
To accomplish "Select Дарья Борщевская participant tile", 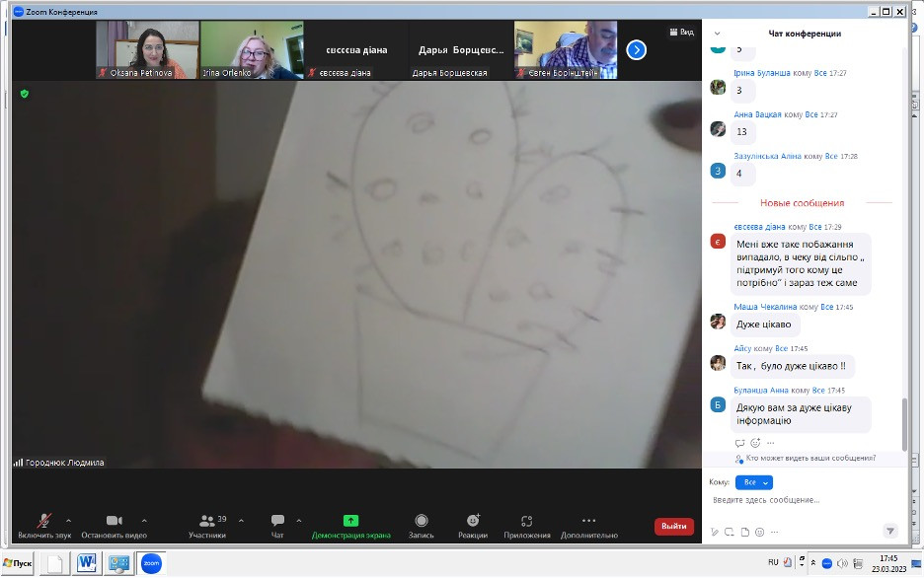I will tap(461, 50).
